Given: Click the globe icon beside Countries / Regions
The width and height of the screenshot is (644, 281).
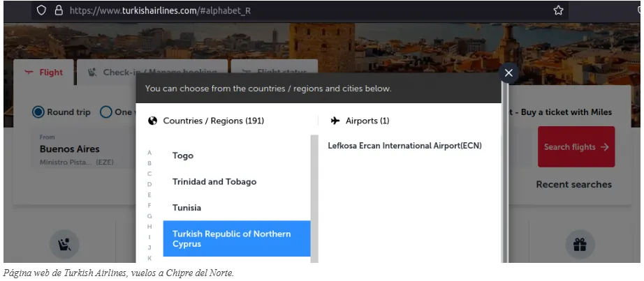Looking at the screenshot, I should [x=153, y=121].
